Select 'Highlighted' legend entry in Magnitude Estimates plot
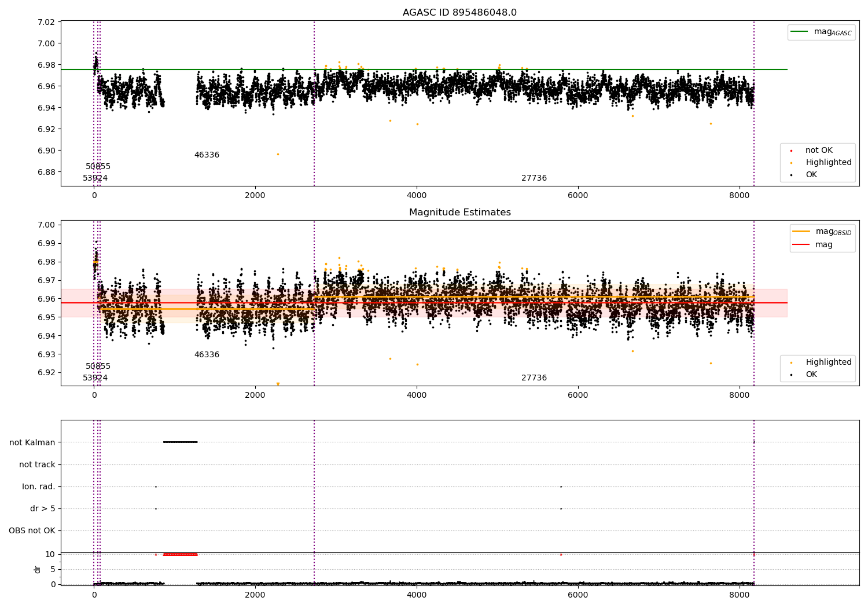The width and height of the screenshot is (868, 608). pos(828,362)
